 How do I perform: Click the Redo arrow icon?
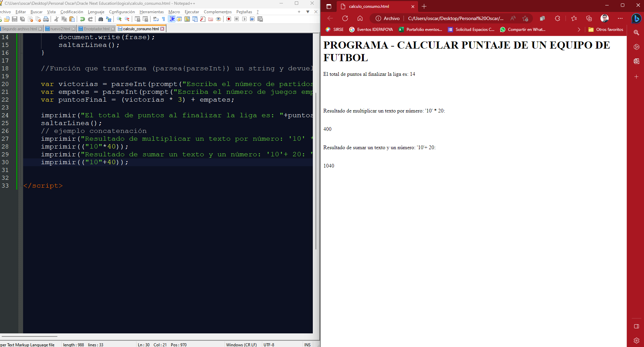(90, 19)
